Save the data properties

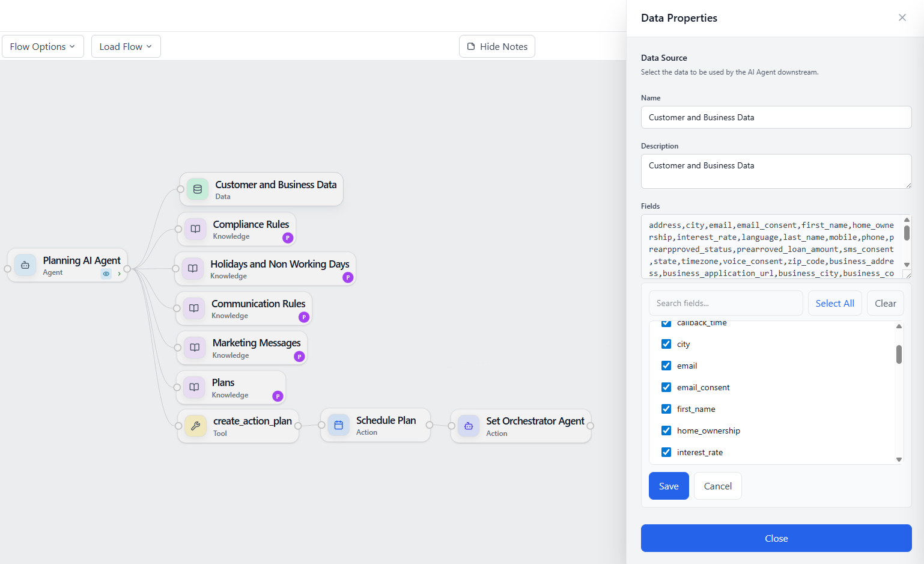pos(668,486)
